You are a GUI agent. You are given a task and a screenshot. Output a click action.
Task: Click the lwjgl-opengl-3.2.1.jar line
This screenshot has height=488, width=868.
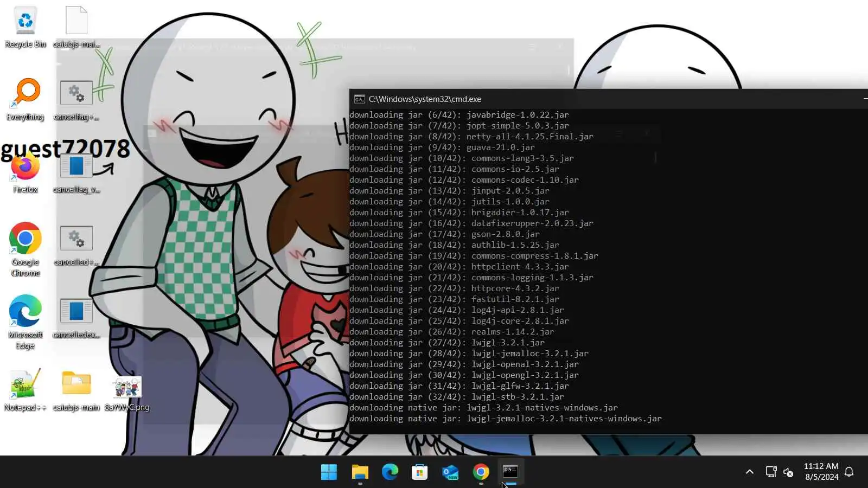pyautogui.click(x=464, y=375)
